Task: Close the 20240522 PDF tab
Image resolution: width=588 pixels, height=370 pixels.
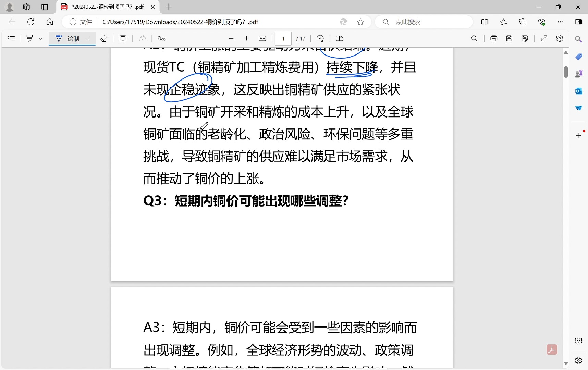Action: pyautogui.click(x=153, y=7)
